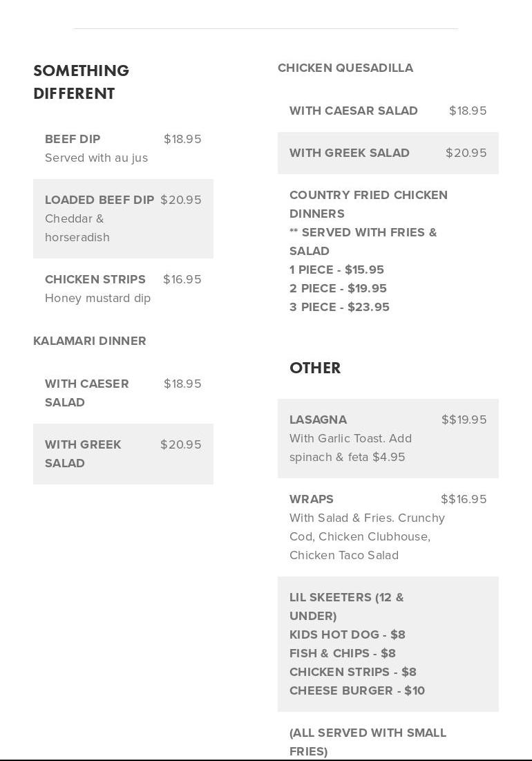Click the Kalamari Dinner heading

click(x=90, y=341)
